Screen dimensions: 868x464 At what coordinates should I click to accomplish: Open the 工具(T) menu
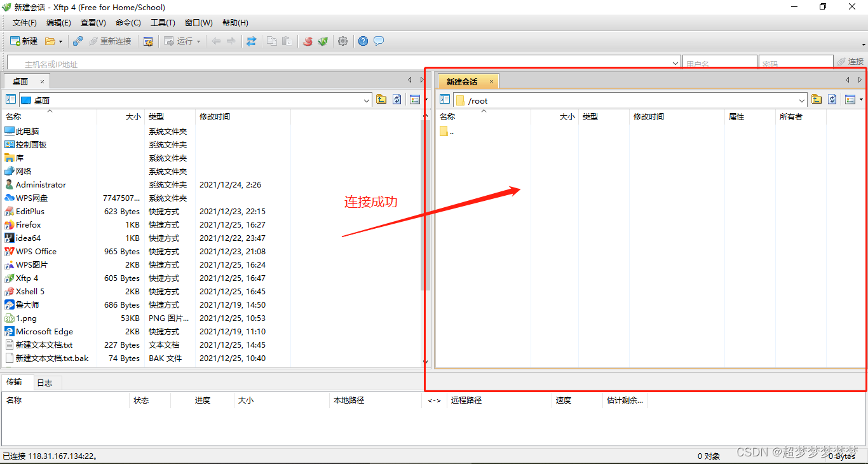coord(163,23)
